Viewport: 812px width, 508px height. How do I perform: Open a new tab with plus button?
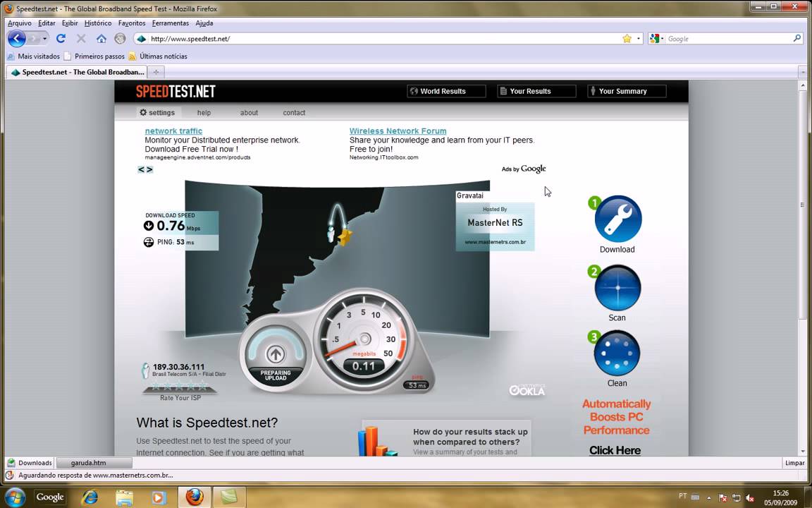156,72
